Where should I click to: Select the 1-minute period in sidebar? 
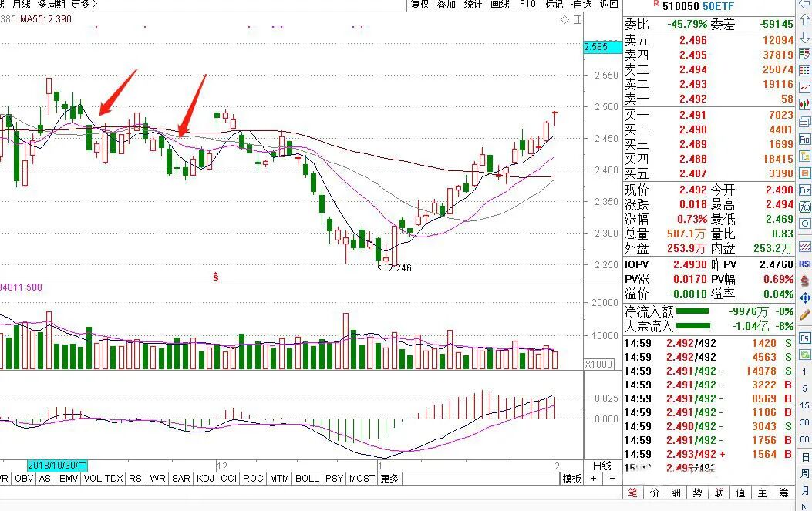[804, 371]
